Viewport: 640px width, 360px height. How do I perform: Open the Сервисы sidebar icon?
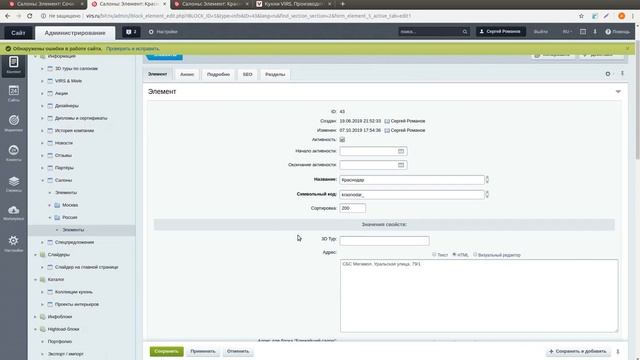tap(13, 184)
